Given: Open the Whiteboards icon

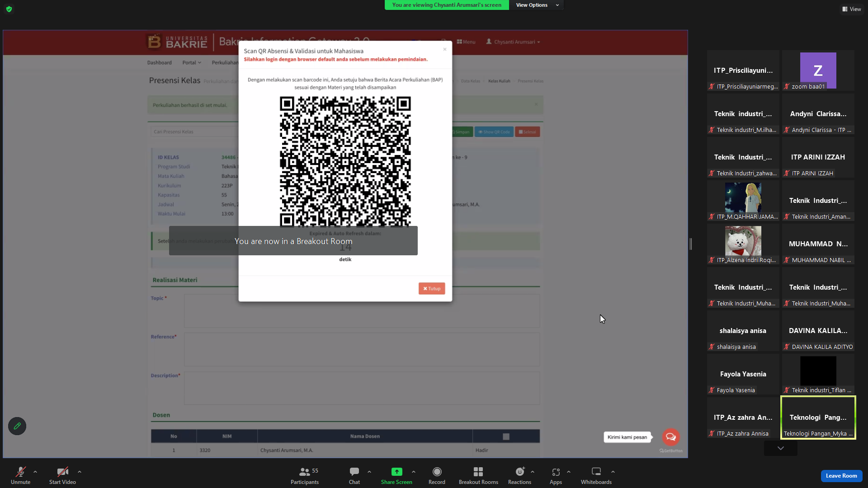Looking at the screenshot, I should [x=596, y=472].
